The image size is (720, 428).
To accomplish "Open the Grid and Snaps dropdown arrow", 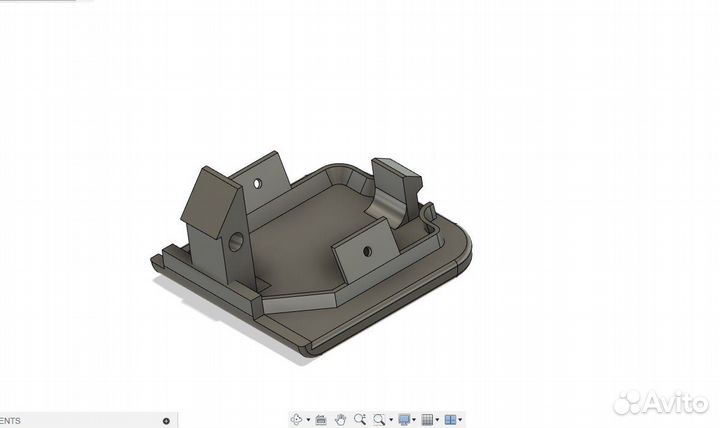I will tap(439, 420).
